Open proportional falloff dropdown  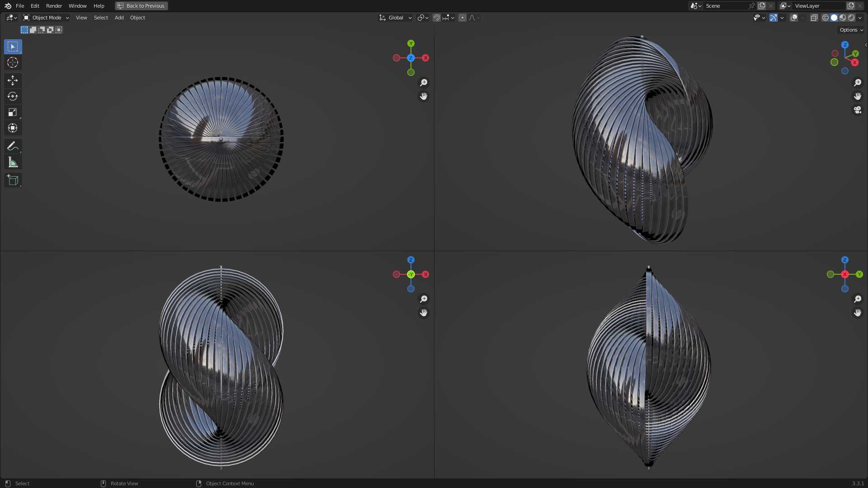(474, 18)
